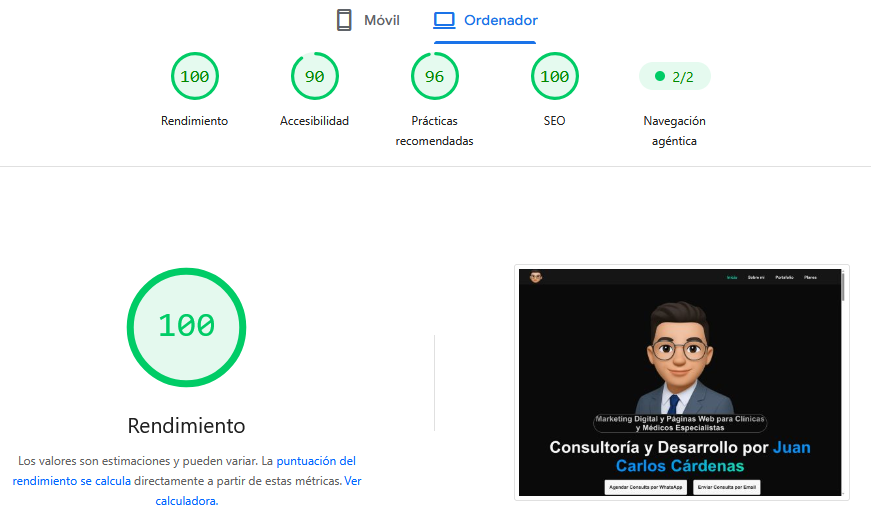Click the avatar logo in thumbnail header
Viewport: 871px width, 525px height.
(535, 277)
